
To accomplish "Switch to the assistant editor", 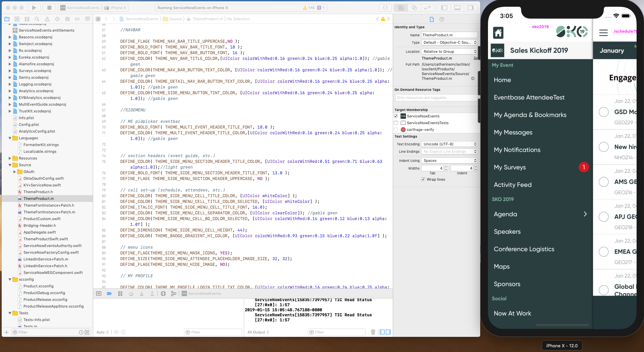I will click(414, 7).
